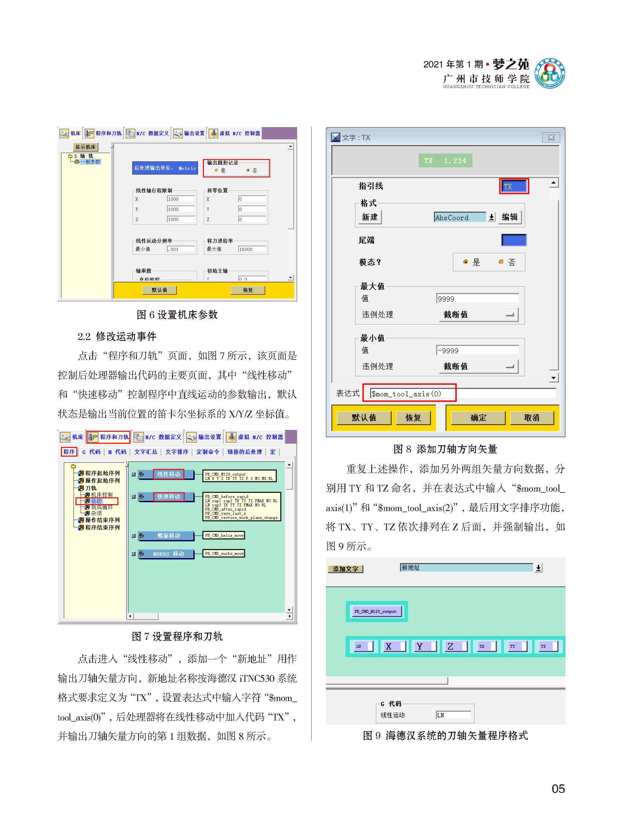Click N/C 数据定义 tab icon in Figure 7
This screenshot has width=623, height=840.
pos(139,437)
